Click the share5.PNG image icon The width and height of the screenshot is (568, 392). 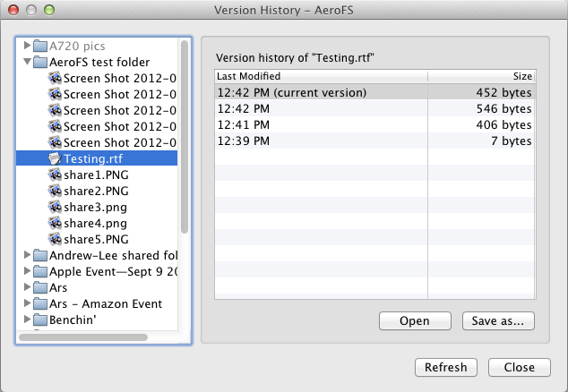tap(55, 239)
